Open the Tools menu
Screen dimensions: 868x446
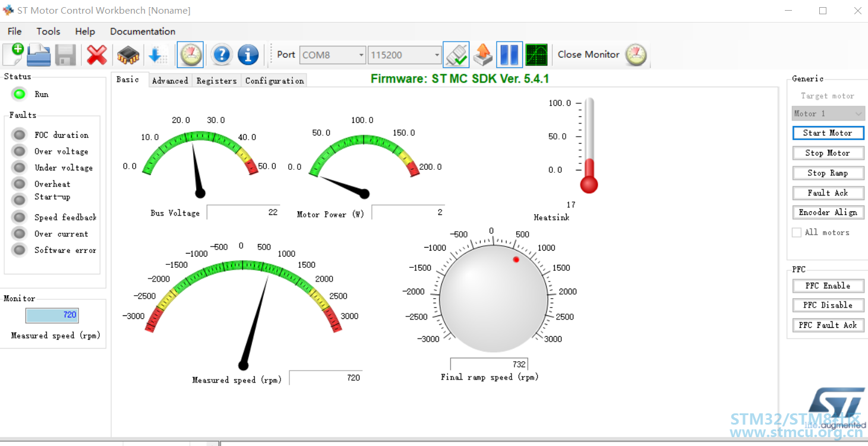[48, 31]
